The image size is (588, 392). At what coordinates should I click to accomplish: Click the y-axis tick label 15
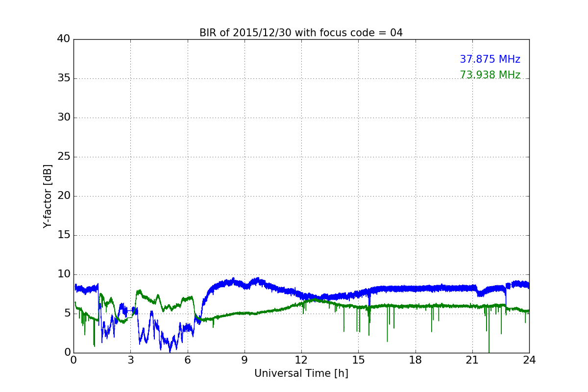coord(64,235)
